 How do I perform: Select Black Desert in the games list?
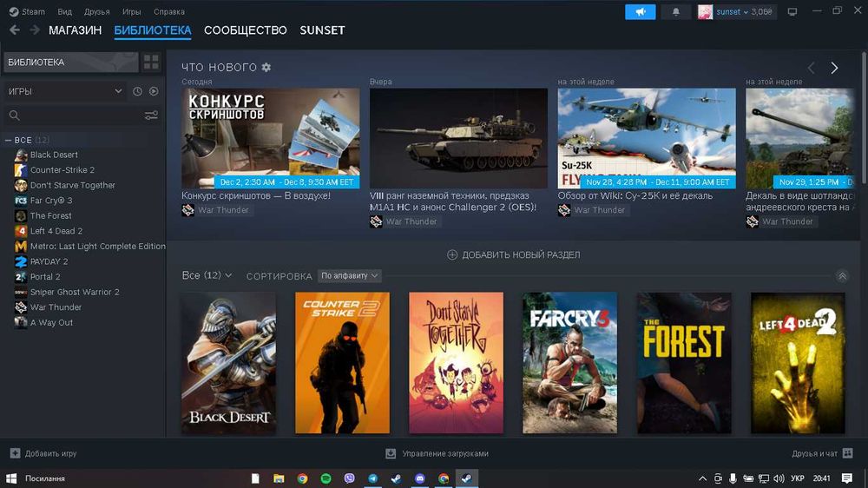pyautogui.click(x=54, y=155)
